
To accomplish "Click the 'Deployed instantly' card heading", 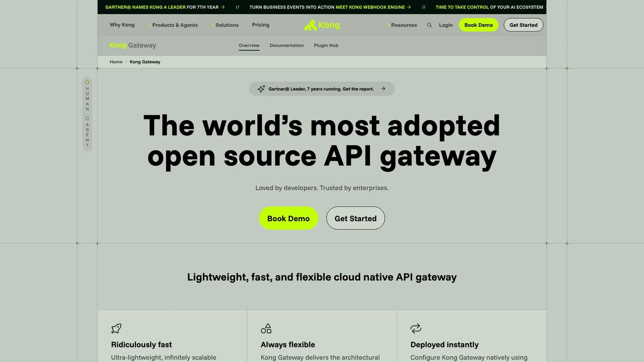I will [445, 345].
